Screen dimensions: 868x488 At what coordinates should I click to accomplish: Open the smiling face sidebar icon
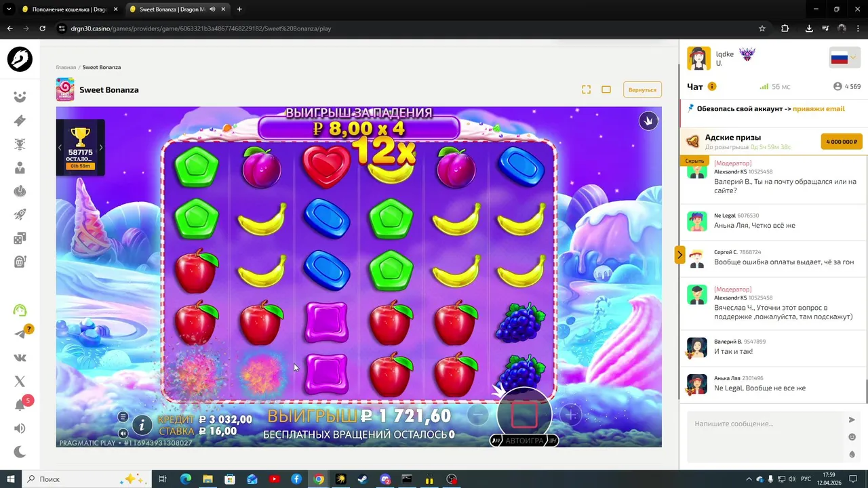20,97
